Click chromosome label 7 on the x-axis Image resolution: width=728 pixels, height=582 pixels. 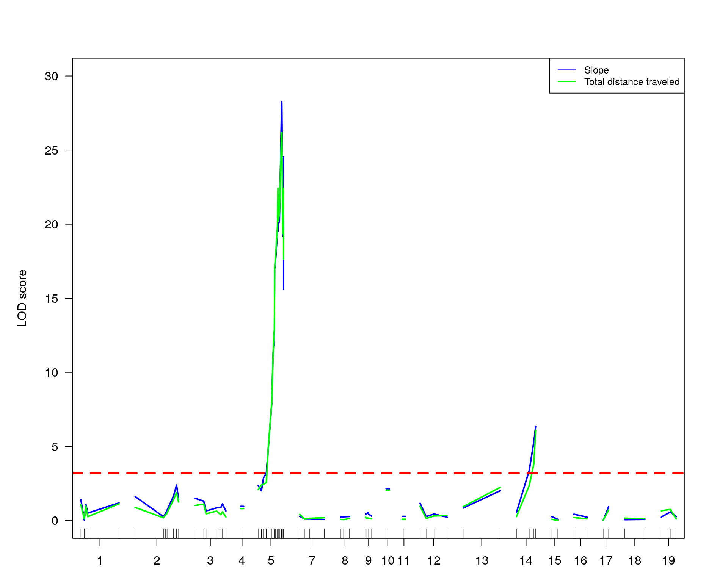pyautogui.click(x=312, y=560)
